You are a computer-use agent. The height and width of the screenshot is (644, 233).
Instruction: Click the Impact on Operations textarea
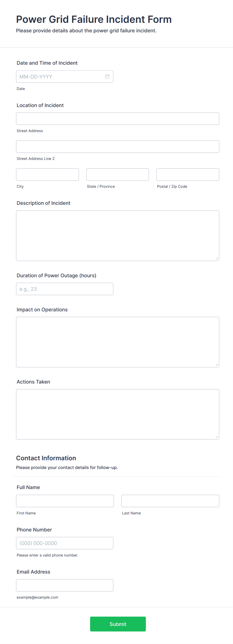pyautogui.click(x=118, y=342)
